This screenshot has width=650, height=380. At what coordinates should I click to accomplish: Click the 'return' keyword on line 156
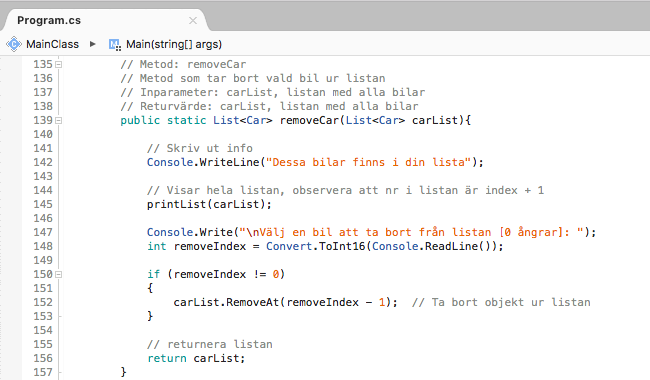point(167,358)
